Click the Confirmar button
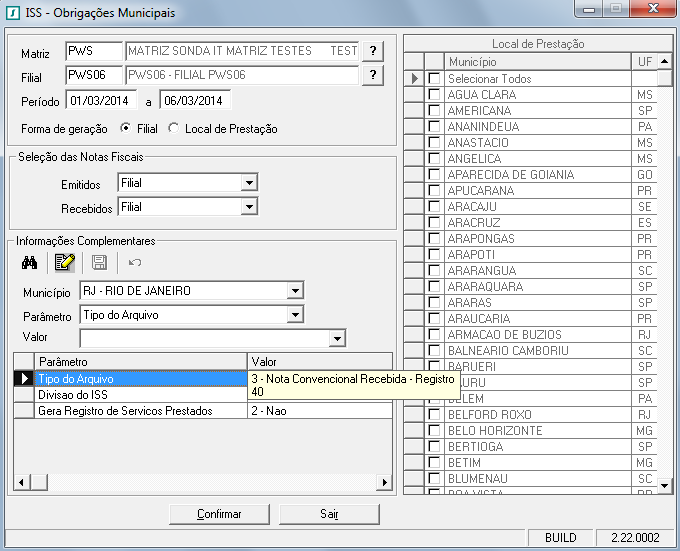The height and width of the screenshot is (551, 680). 219,514
